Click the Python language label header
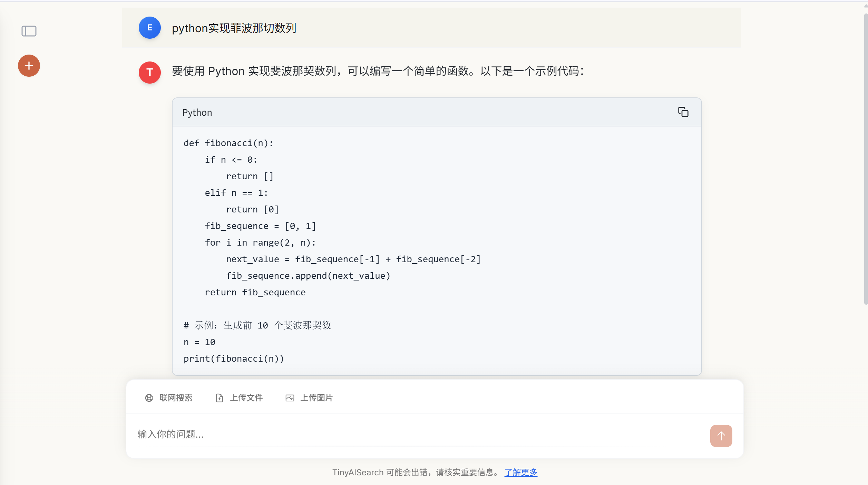The height and width of the screenshot is (485, 868). [197, 113]
